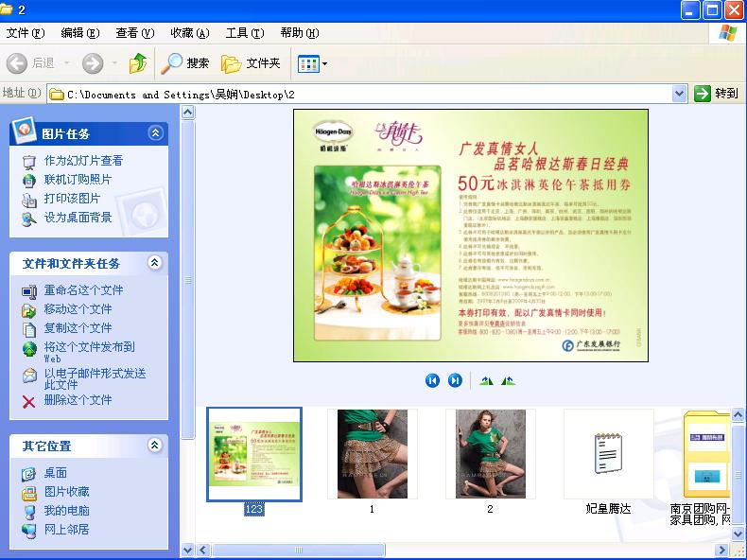
Task: Open the Forward button history dropdown
Action: (114, 63)
